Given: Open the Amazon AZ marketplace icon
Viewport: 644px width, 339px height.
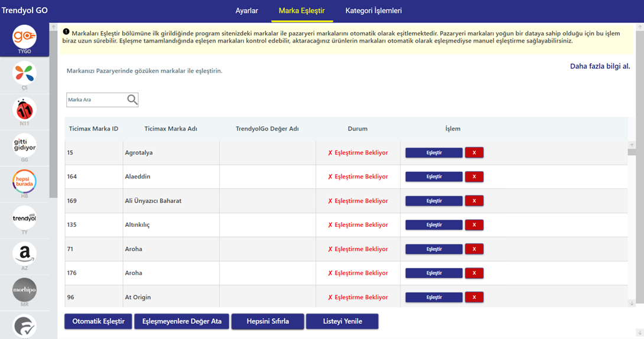Looking at the screenshot, I should 24,253.
